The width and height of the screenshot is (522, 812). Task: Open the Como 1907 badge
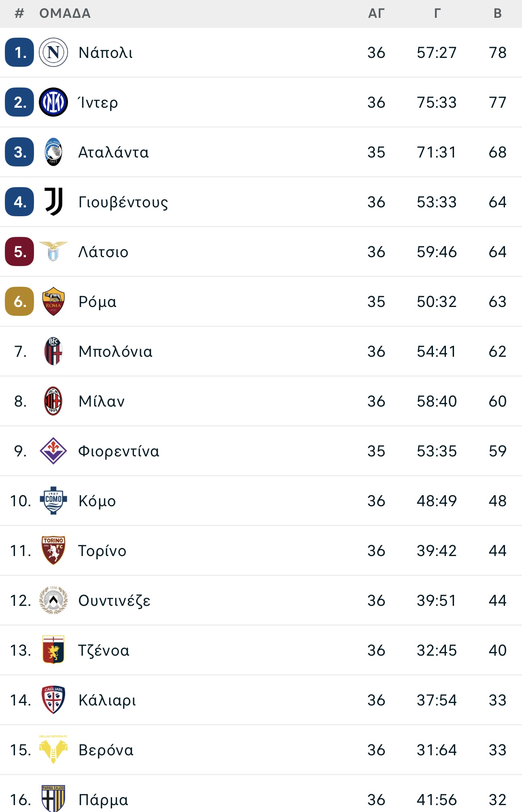pos(53,501)
